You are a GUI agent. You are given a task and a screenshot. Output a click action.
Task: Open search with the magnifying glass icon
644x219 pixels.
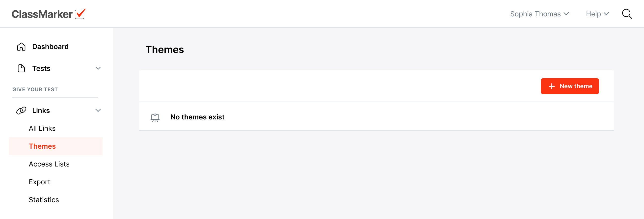click(x=627, y=14)
